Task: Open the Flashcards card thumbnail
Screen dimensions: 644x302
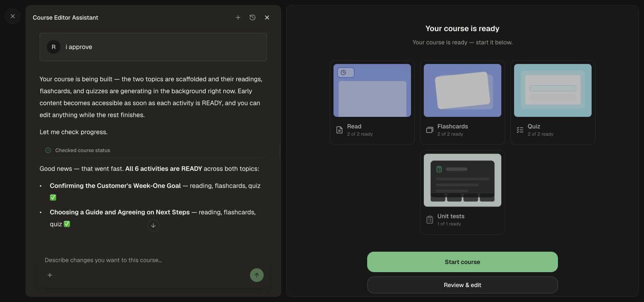Action: 463,90
